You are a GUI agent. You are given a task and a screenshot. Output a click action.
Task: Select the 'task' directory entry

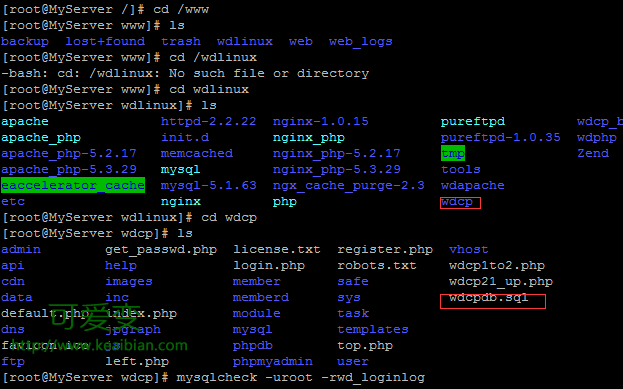tap(353, 314)
